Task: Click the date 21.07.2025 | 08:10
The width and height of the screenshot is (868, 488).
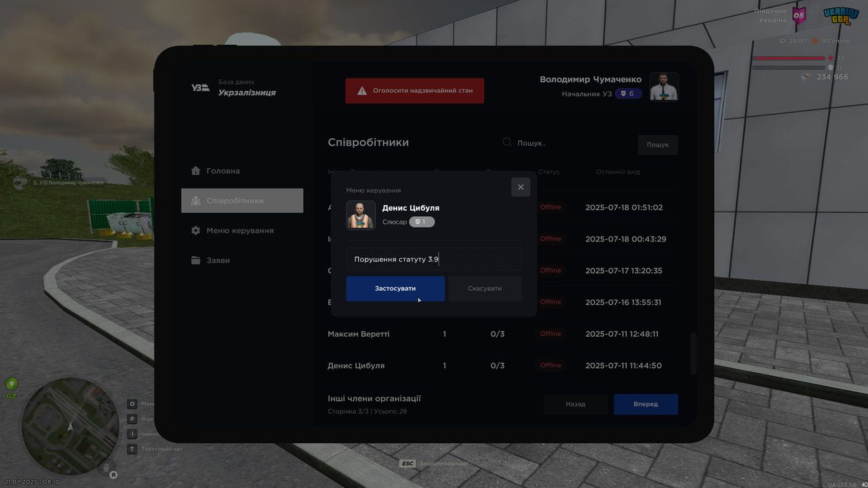Action: 32,482
